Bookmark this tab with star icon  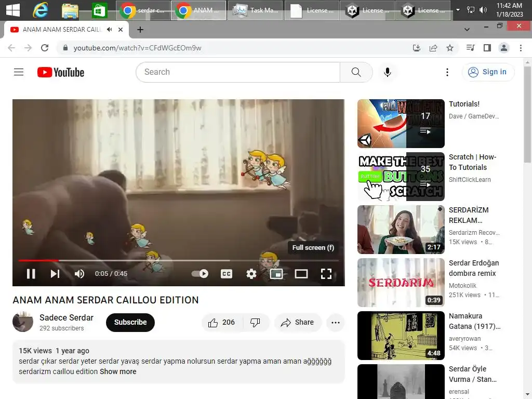pyautogui.click(x=450, y=48)
